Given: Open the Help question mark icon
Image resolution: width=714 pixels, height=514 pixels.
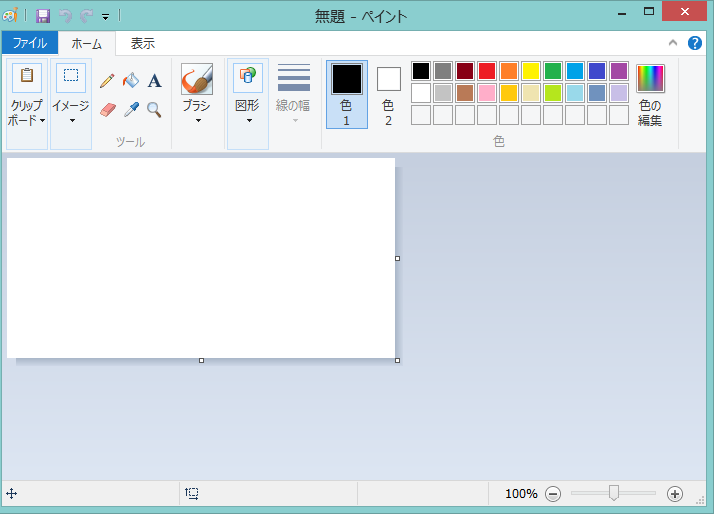Looking at the screenshot, I should 694,43.
